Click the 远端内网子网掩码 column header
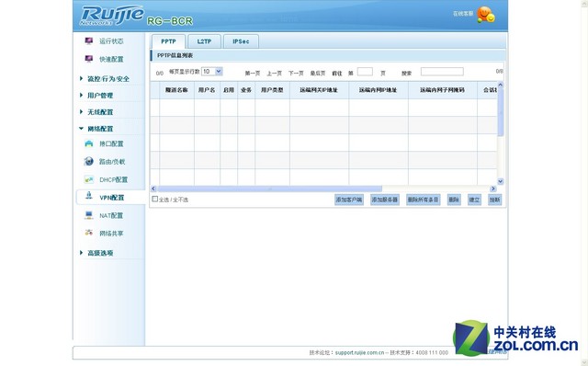Image resolution: width=588 pixels, height=366 pixels. (x=443, y=90)
